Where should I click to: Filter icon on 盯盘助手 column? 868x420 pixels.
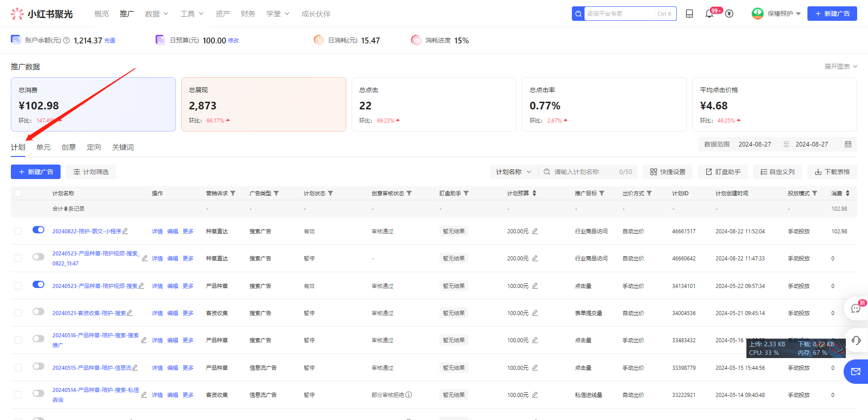466,193
